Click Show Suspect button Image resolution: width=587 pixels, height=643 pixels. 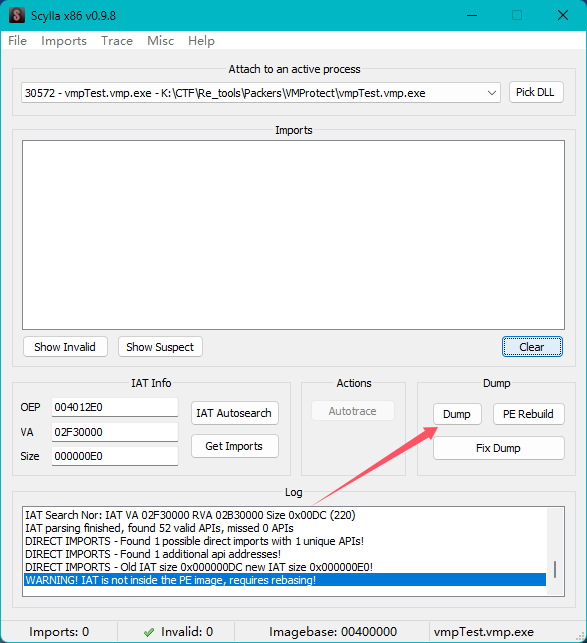pyautogui.click(x=160, y=347)
